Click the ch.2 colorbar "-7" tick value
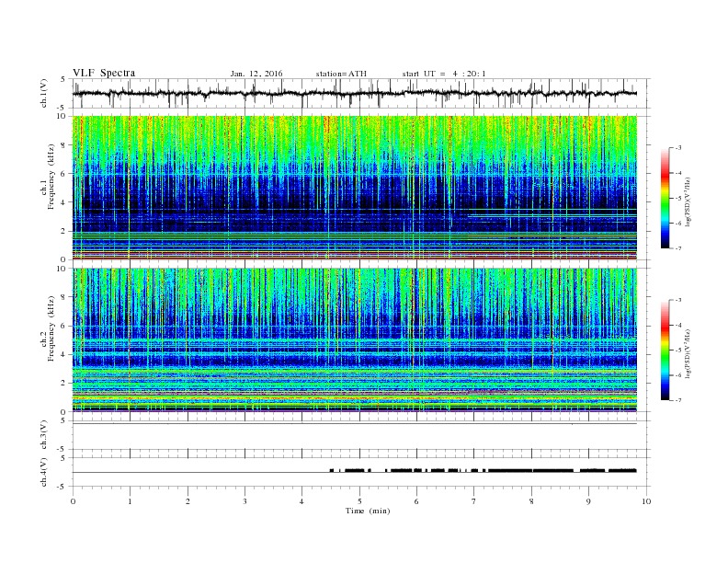 [678, 400]
